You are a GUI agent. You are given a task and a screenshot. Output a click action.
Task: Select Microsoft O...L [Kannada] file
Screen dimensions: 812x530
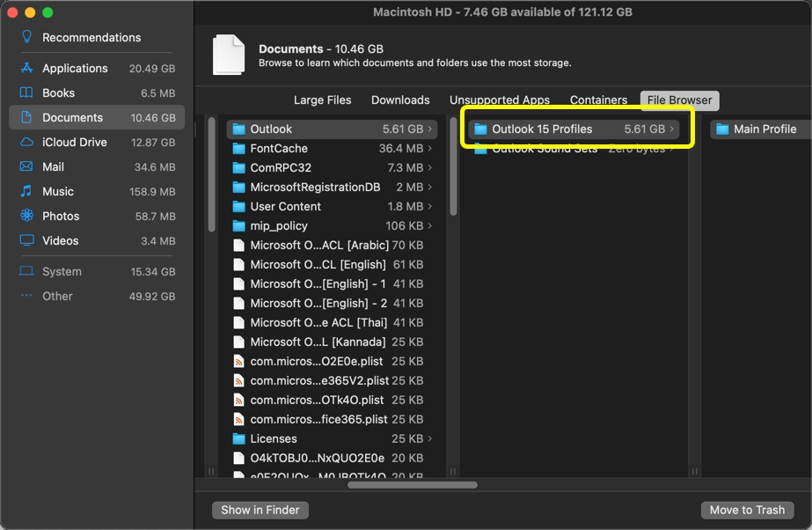tap(332, 342)
